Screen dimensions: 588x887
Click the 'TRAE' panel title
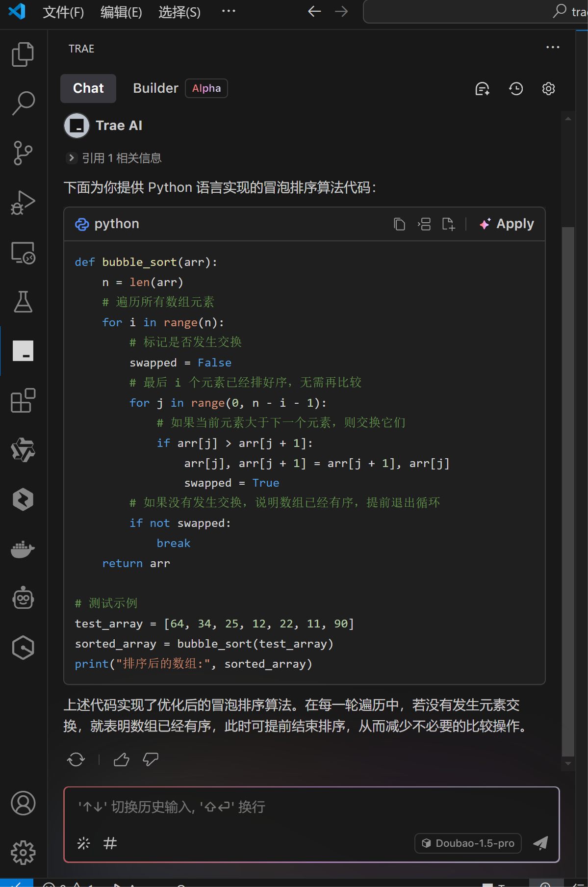pyautogui.click(x=81, y=49)
